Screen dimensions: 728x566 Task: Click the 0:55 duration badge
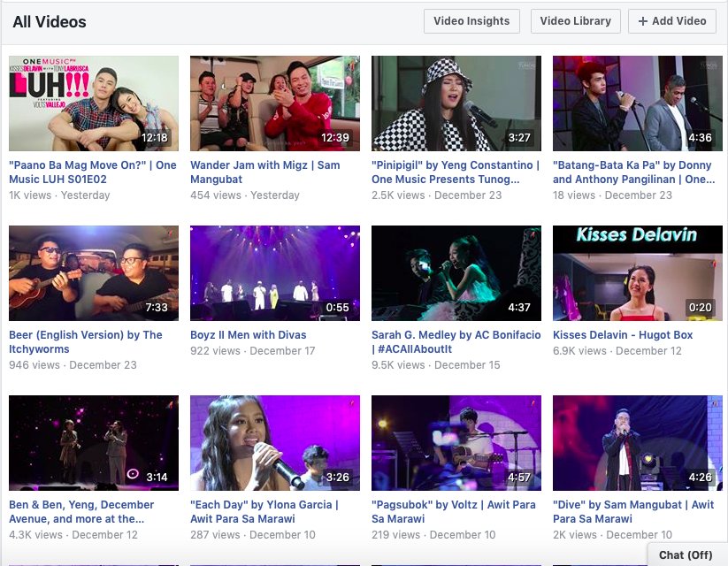(x=338, y=308)
